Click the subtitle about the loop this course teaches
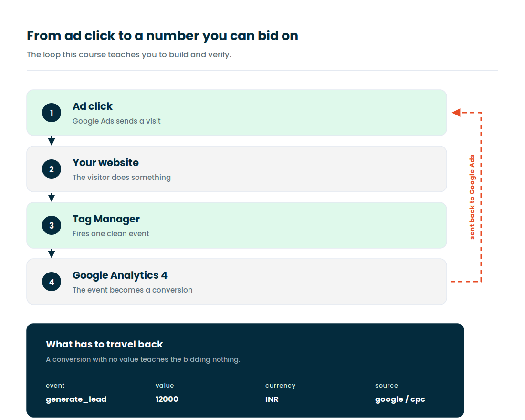 pyautogui.click(x=129, y=54)
